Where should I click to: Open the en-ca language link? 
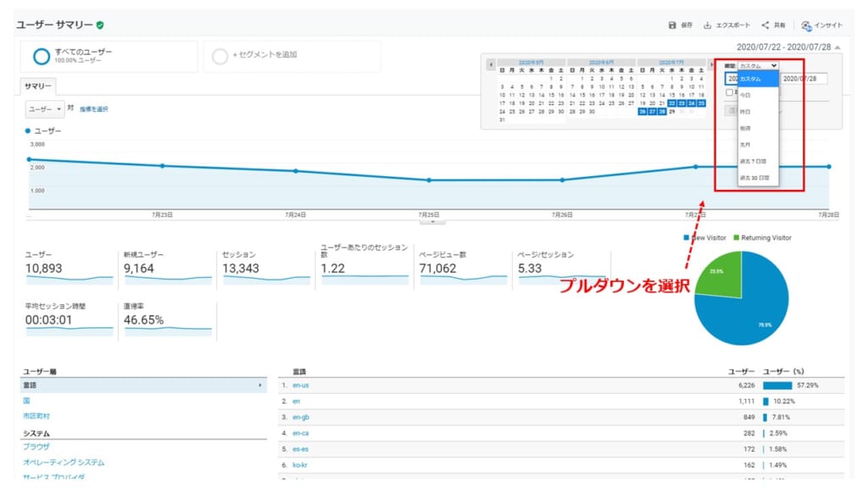tap(301, 433)
